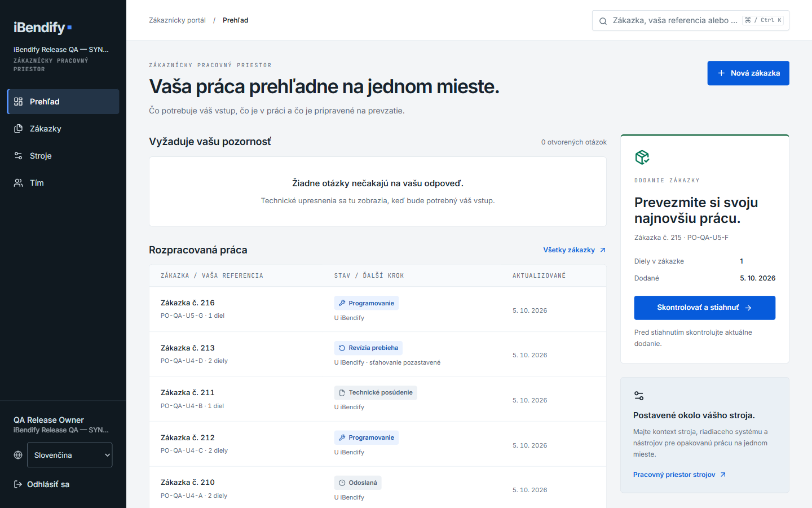Click the globe language icon
The width and height of the screenshot is (812, 508).
point(18,455)
